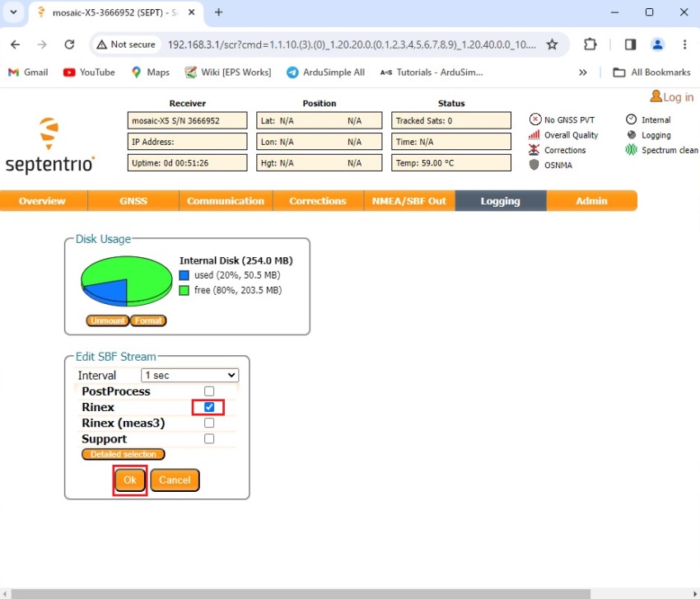
Task: Tick the Support checkbox
Action: [209, 439]
